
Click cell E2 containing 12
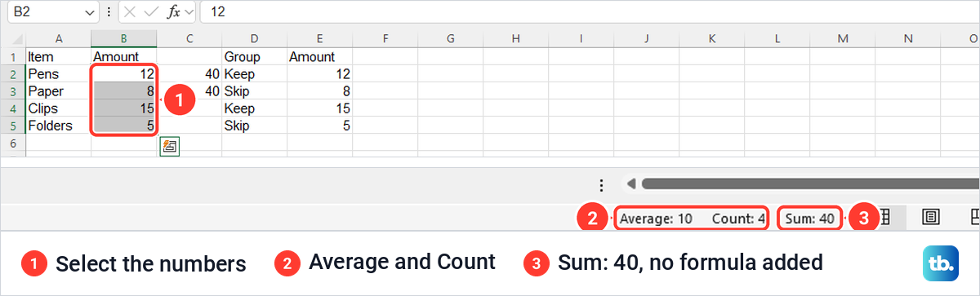pos(320,74)
